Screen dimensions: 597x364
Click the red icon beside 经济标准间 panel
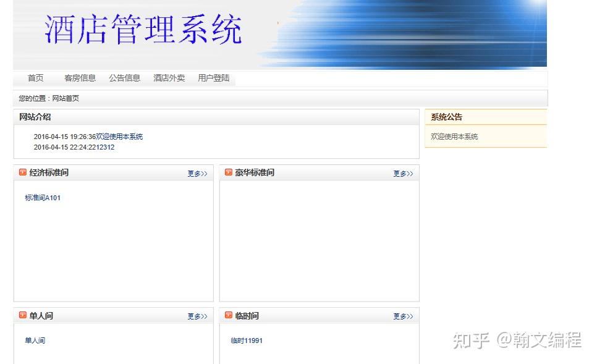(x=23, y=172)
